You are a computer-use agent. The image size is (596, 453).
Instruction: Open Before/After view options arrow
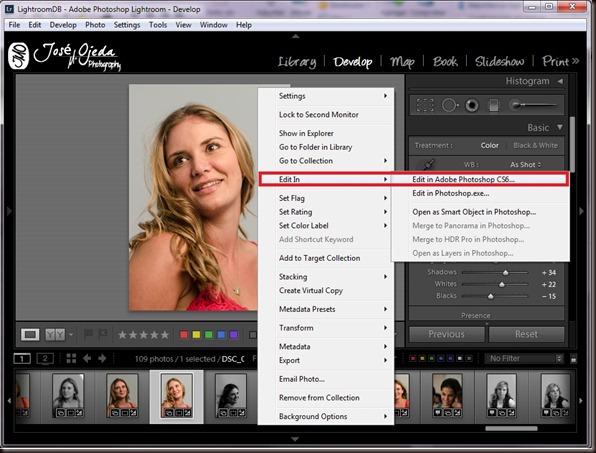pyautogui.click(x=71, y=335)
